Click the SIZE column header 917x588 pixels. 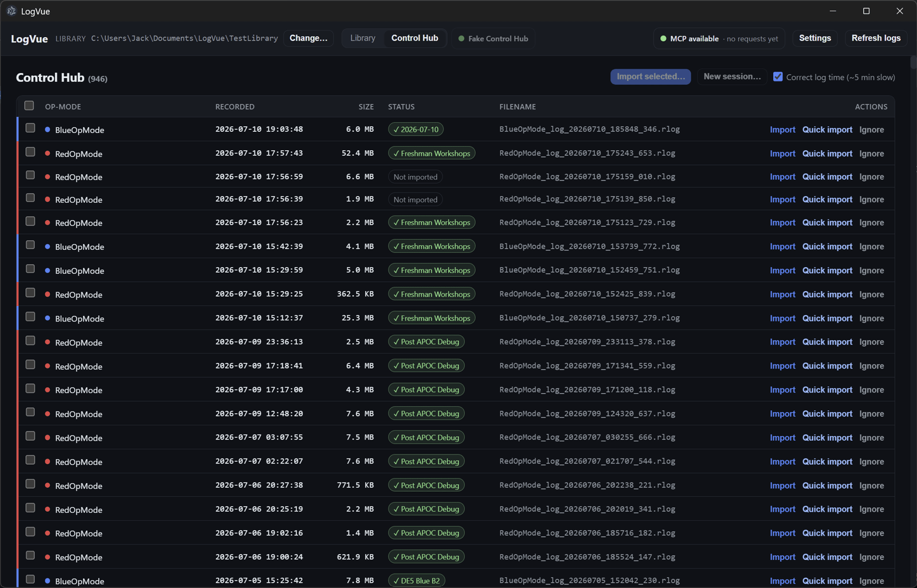366,107
